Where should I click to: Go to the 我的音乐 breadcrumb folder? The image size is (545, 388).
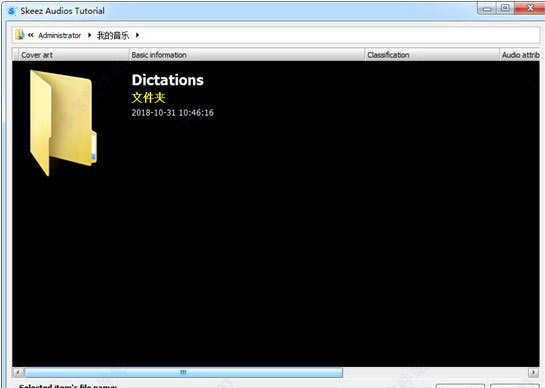(113, 35)
